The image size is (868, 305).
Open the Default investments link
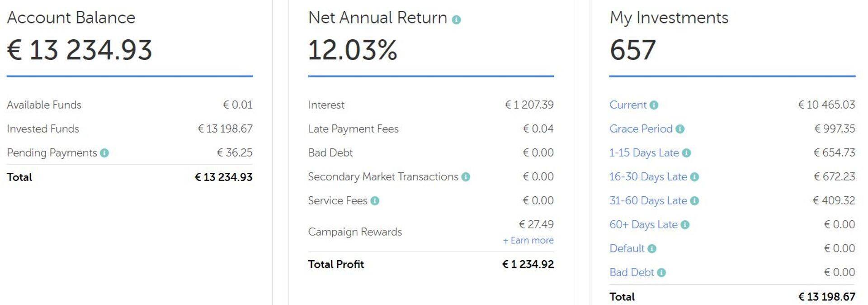(627, 249)
